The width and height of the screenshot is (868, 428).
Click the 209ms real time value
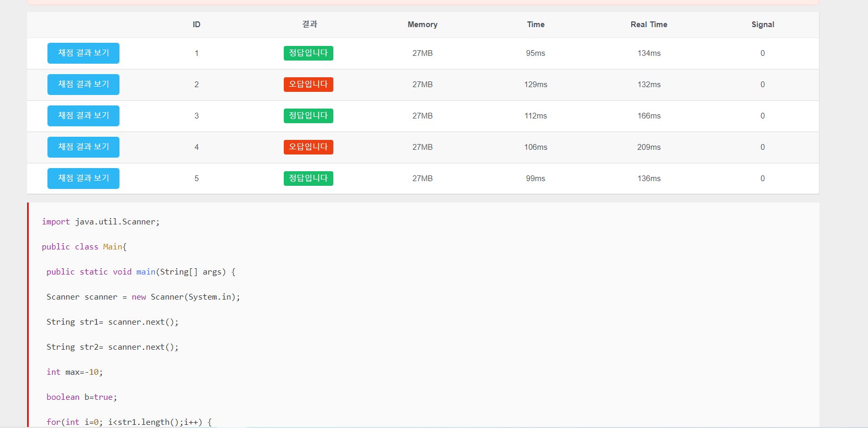[x=649, y=147]
